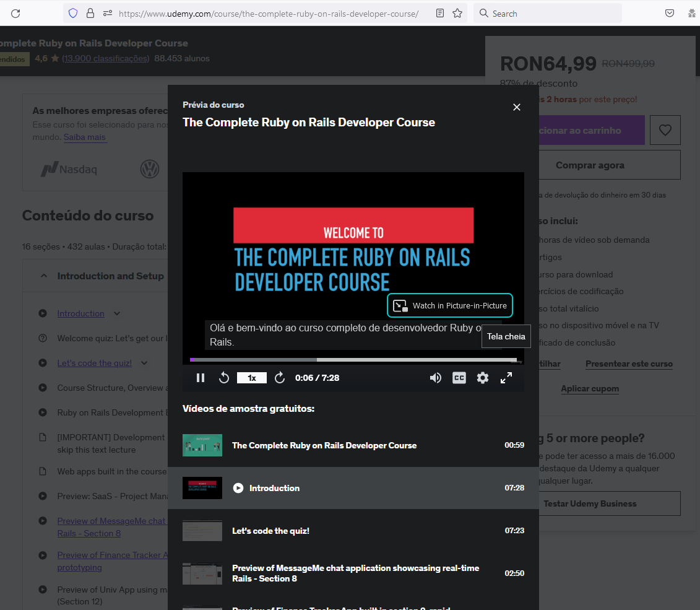Rewind the video a few seconds
The image size is (700, 610).
coord(224,378)
